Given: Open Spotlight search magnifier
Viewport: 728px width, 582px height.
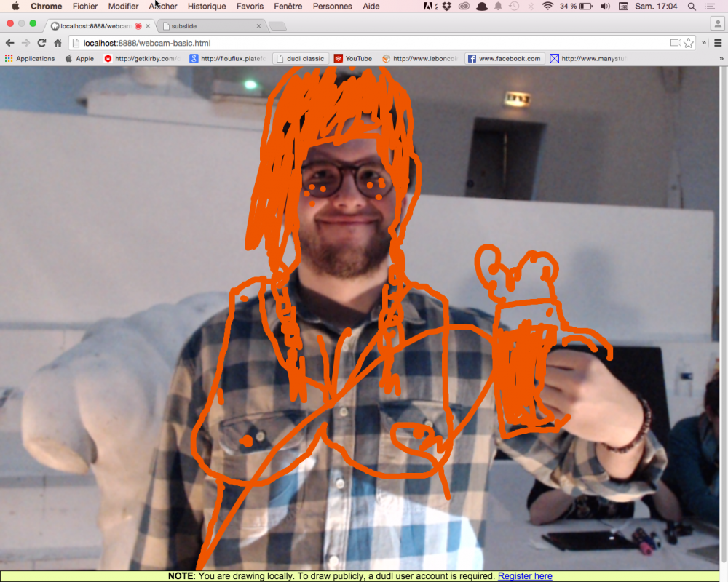Looking at the screenshot, I should click(692, 6).
